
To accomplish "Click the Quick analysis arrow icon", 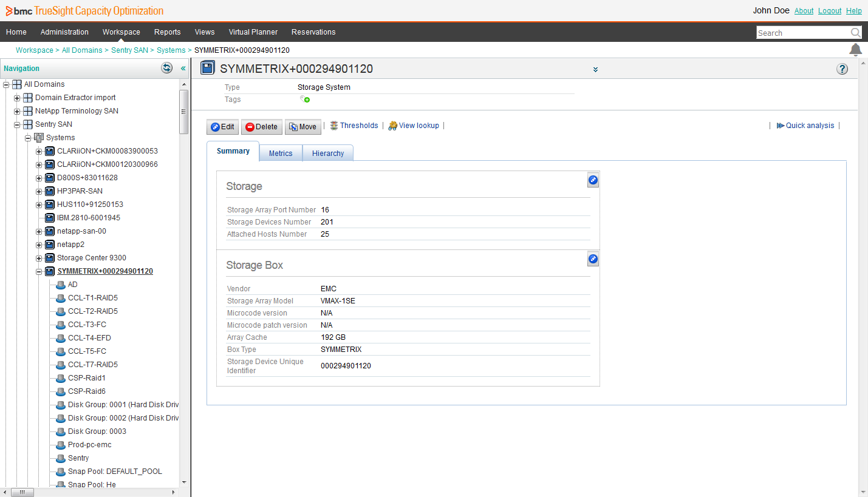I will (781, 126).
